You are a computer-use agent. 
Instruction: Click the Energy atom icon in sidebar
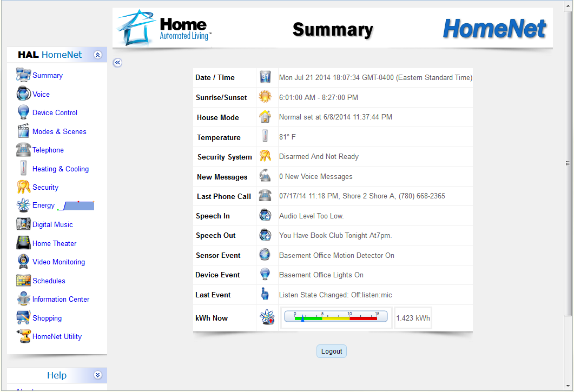pyautogui.click(x=23, y=205)
